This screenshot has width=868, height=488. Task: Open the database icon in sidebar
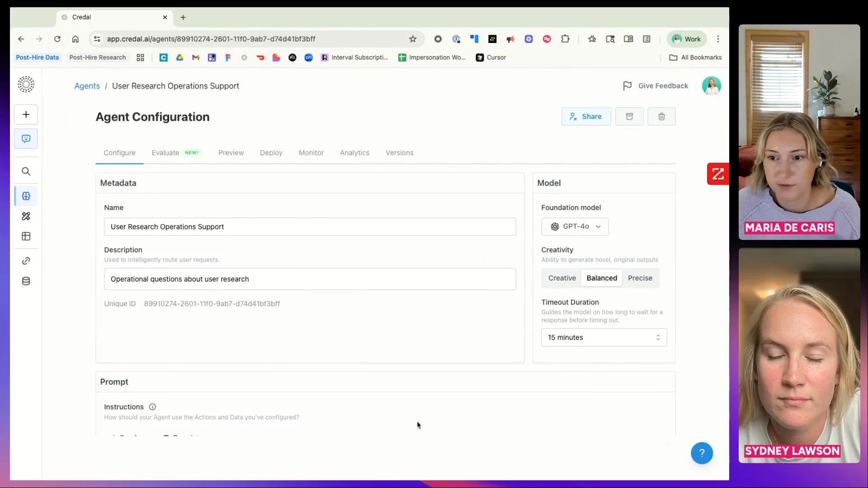[26, 281]
